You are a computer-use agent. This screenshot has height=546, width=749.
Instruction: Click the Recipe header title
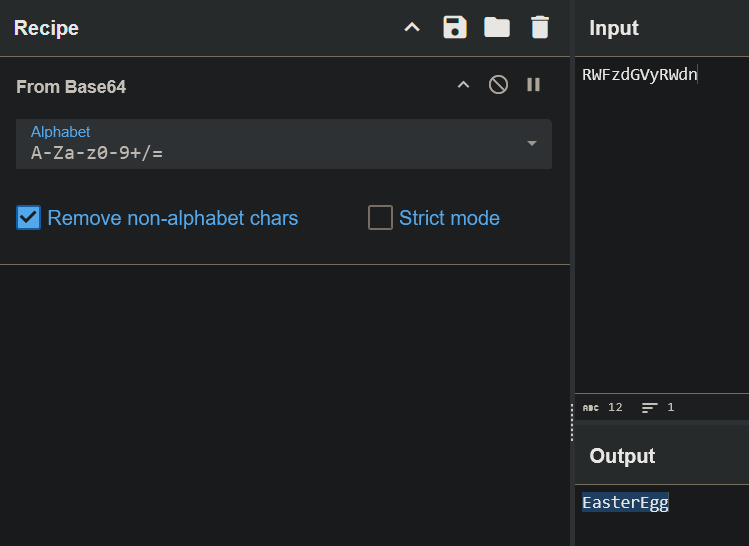coord(46,28)
